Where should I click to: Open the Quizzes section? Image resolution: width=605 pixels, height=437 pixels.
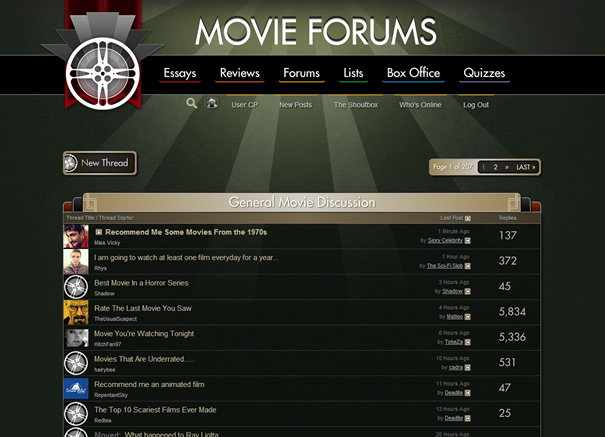point(484,73)
